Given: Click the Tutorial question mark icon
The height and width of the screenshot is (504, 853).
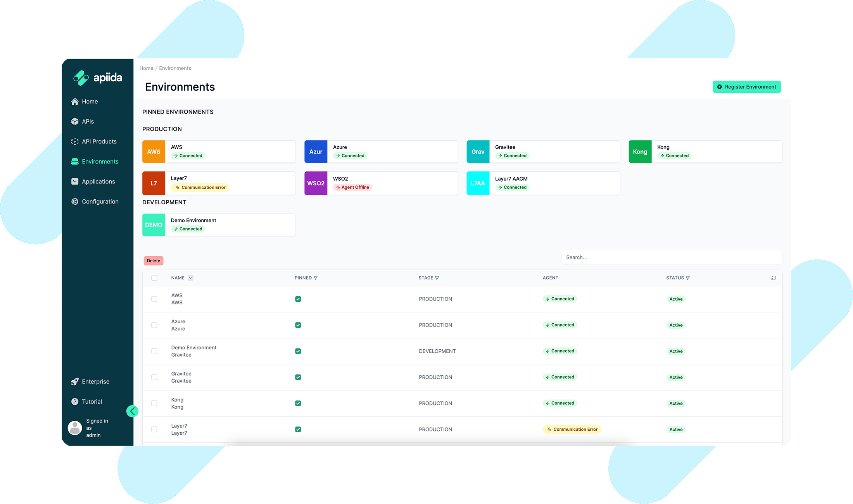Looking at the screenshot, I should tap(75, 402).
